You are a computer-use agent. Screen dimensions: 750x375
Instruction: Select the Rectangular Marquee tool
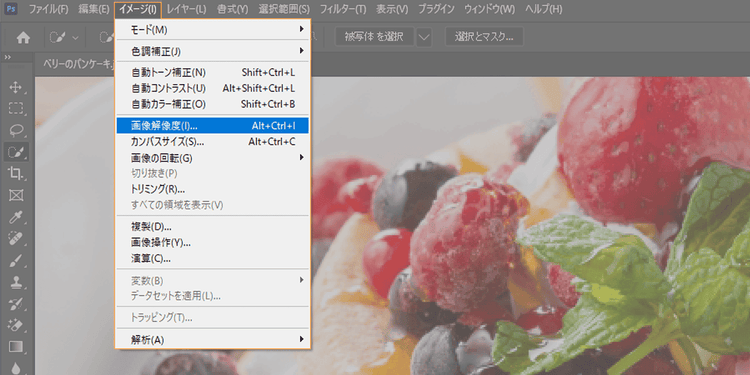click(16, 109)
